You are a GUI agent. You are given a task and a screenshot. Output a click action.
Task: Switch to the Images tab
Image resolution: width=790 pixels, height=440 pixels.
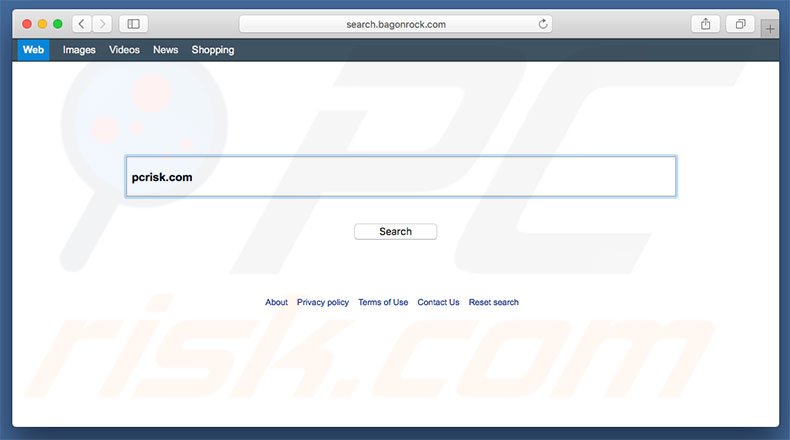click(79, 50)
